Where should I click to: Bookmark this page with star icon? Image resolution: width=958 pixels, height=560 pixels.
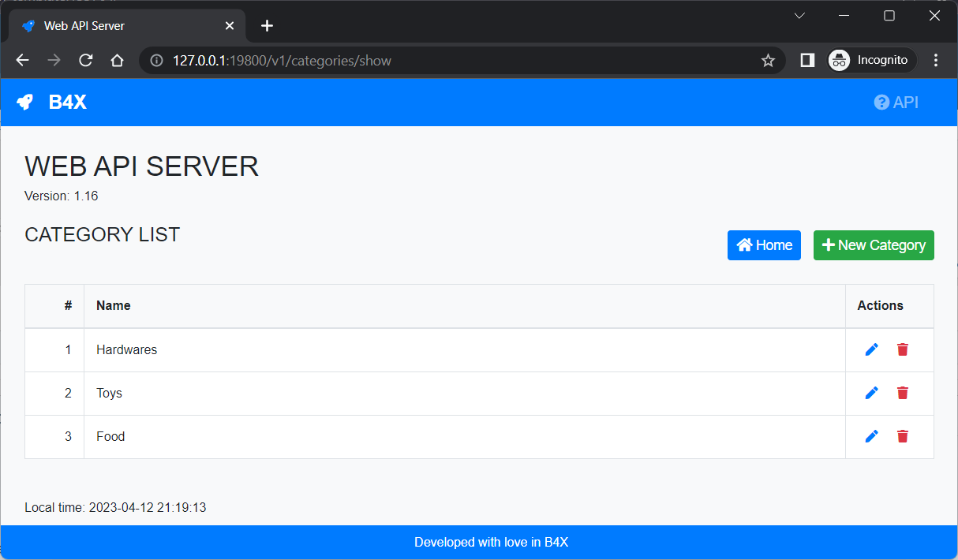(x=768, y=61)
